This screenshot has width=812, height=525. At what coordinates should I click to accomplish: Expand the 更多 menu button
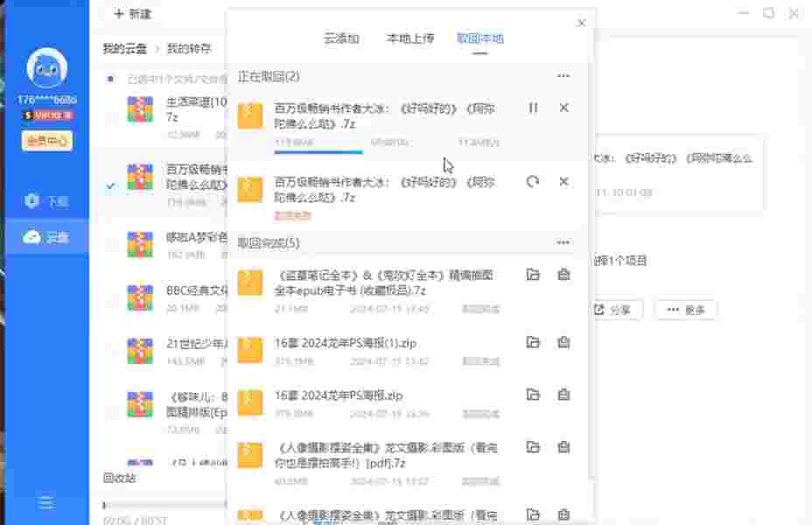coord(686,310)
